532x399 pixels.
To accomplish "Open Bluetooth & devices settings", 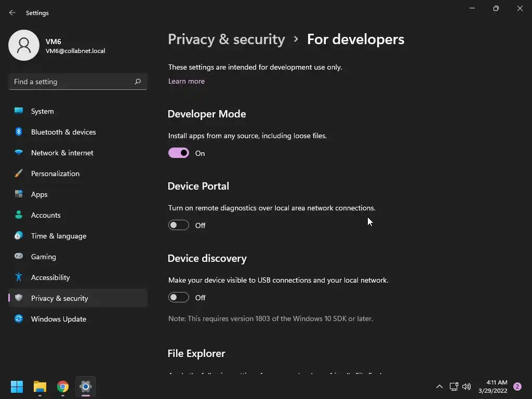I will [63, 132].
